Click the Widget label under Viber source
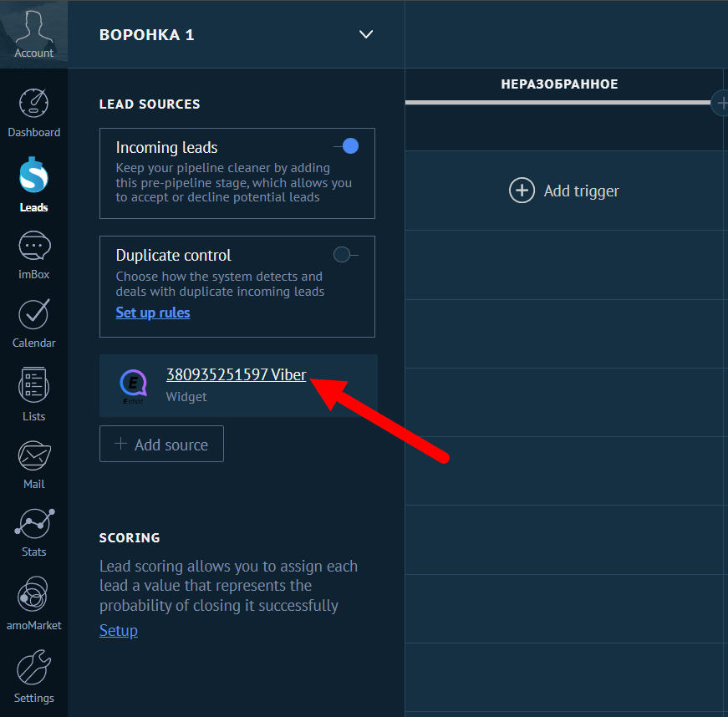The width and height of the screenshot is (728, 717). coord(186,397)
